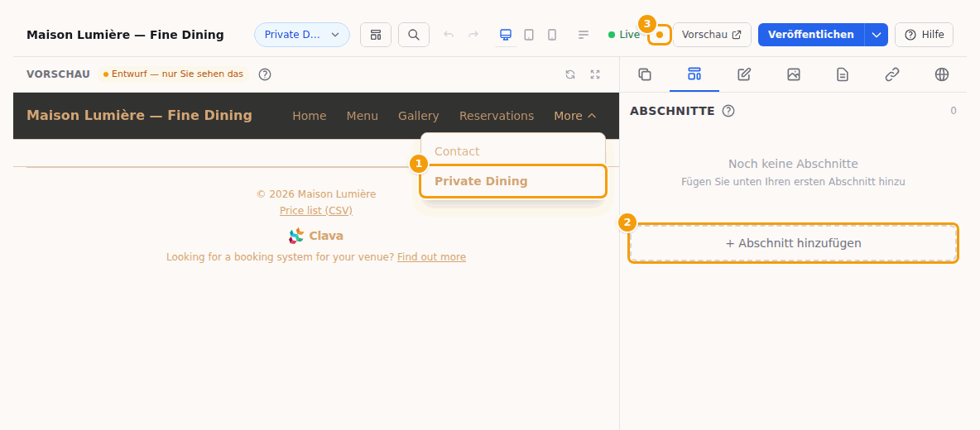Open the Price list (CSV) link

click(316, 210)
